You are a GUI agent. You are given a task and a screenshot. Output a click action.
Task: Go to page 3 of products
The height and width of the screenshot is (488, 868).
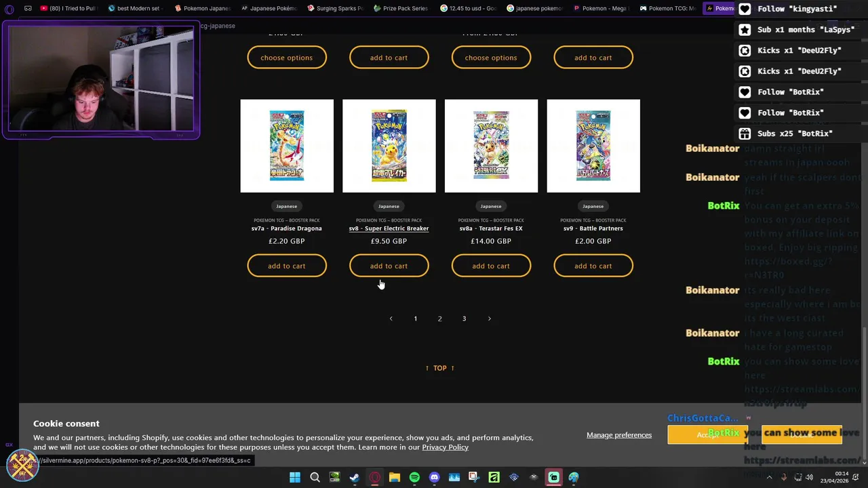(x=464, y=319)
